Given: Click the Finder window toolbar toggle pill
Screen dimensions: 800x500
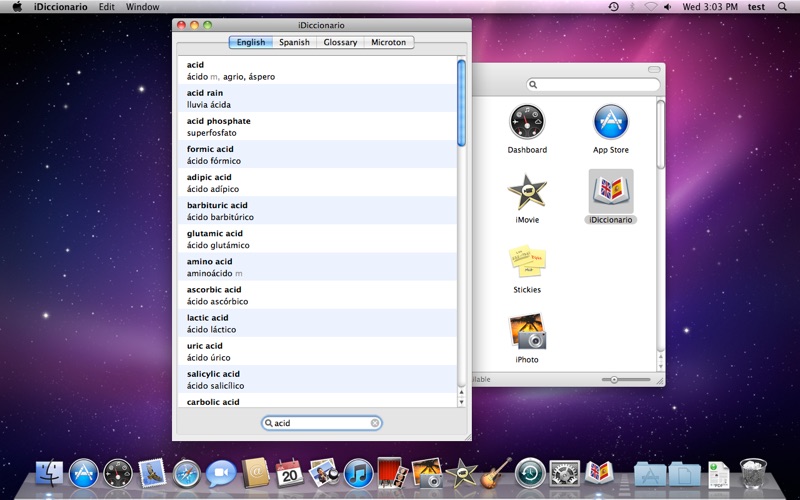Looking at the screenshot, I should tap(654, 69).
